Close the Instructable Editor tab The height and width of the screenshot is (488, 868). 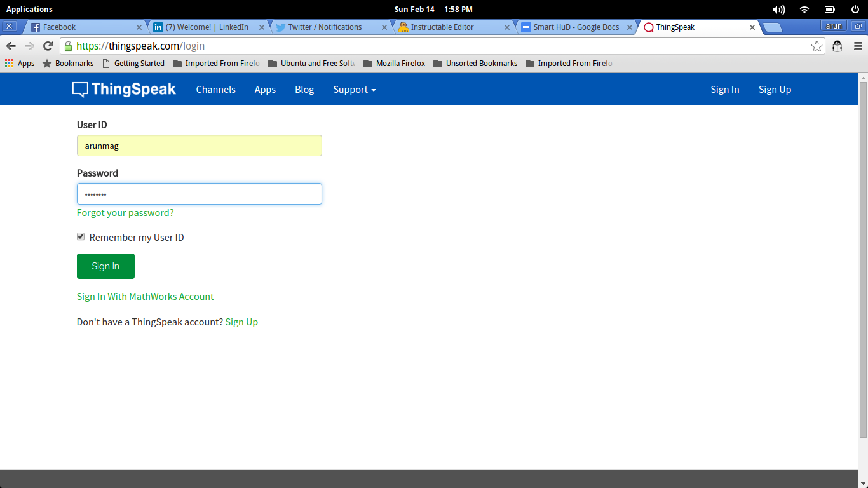coord(507,27)
